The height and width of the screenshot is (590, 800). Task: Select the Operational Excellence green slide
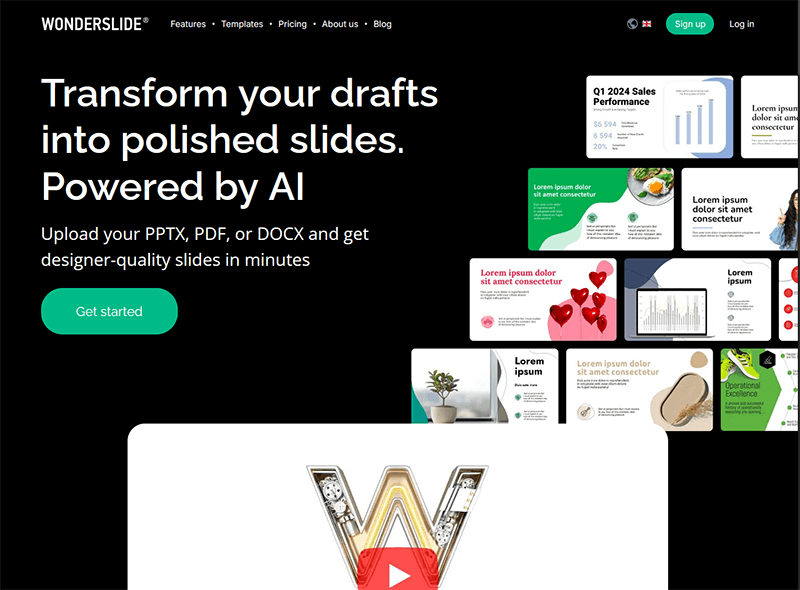[760, 390]
